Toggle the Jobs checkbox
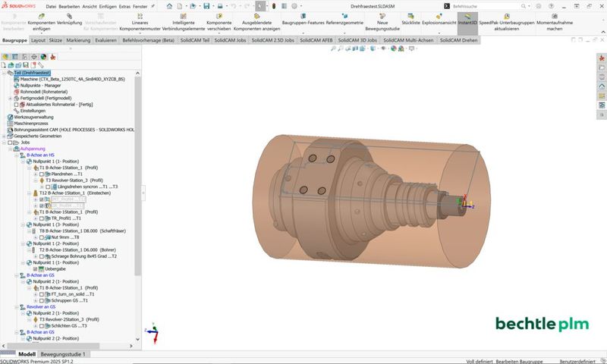The width and height of the screenshot is (607, 364). click(x=10, y=143)
